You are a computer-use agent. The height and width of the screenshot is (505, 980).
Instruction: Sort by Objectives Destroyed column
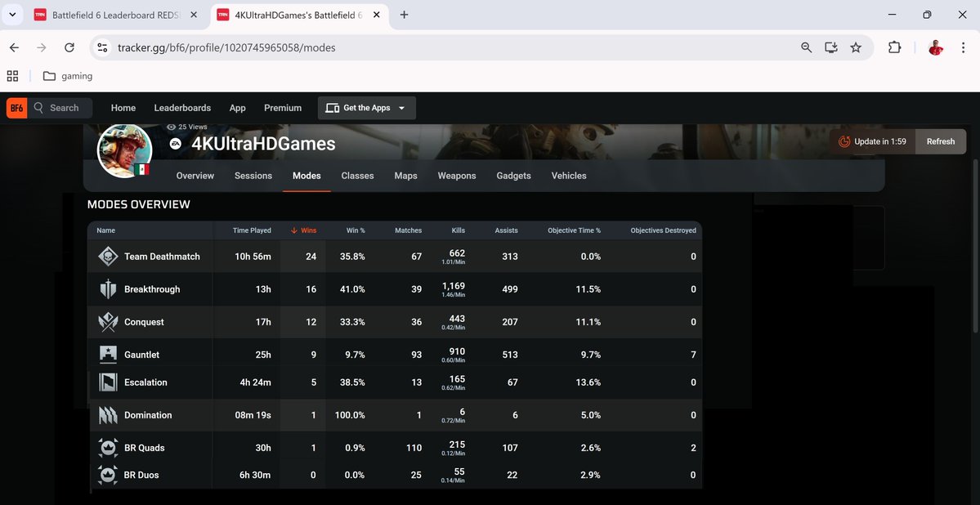(x=663, y=230)
